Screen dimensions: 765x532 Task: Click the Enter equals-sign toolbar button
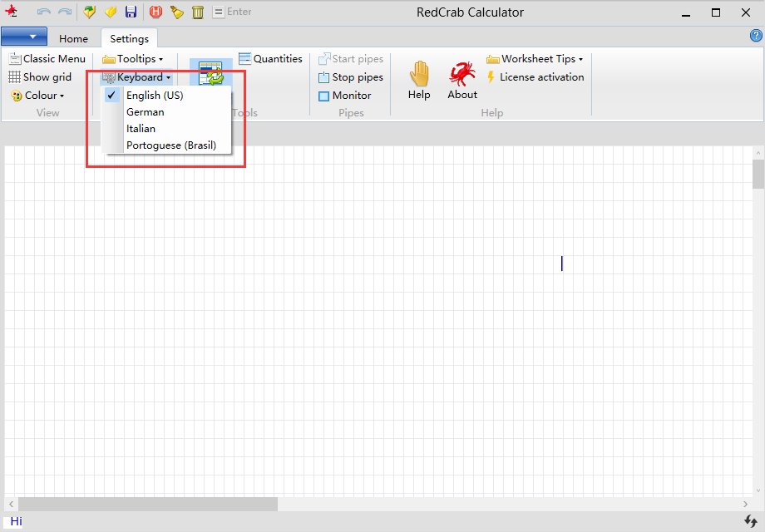point(232,12)
